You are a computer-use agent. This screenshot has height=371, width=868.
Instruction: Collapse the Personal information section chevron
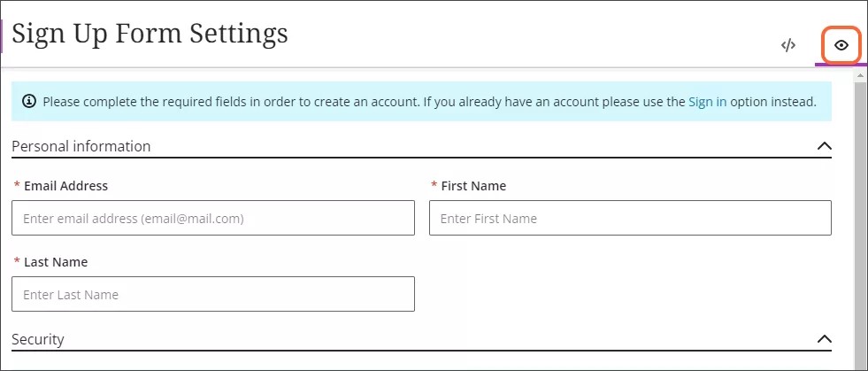click(824, 146)
